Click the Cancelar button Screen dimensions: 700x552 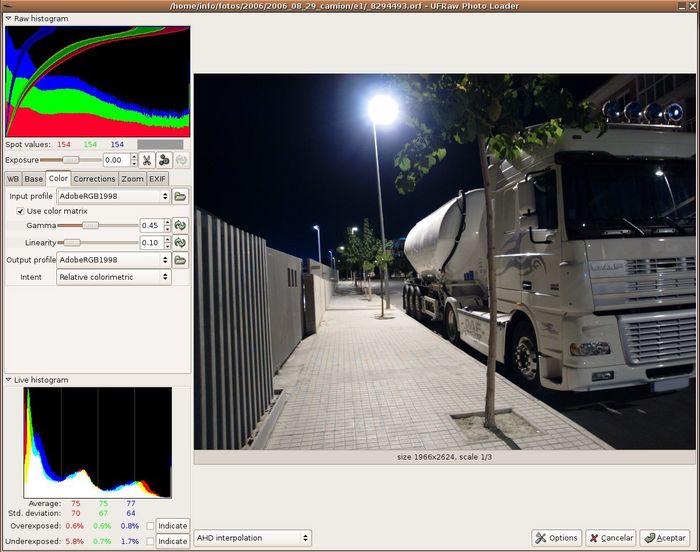611,538
